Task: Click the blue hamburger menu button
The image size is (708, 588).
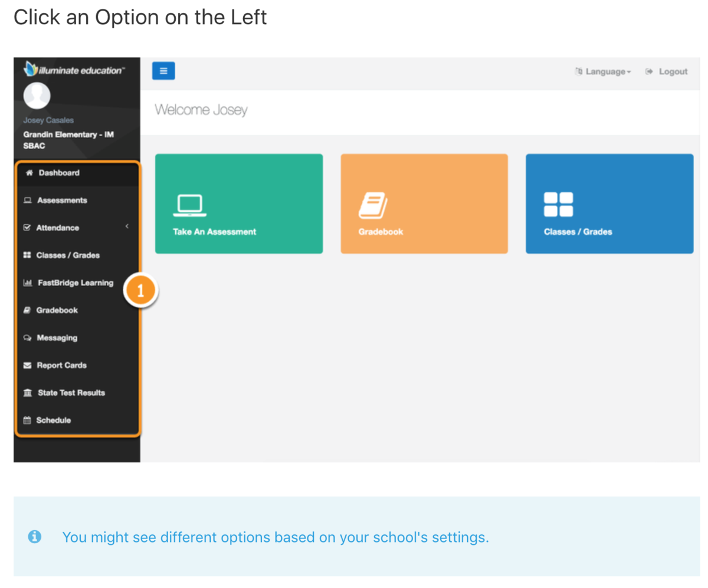Action: coord(163,71)
